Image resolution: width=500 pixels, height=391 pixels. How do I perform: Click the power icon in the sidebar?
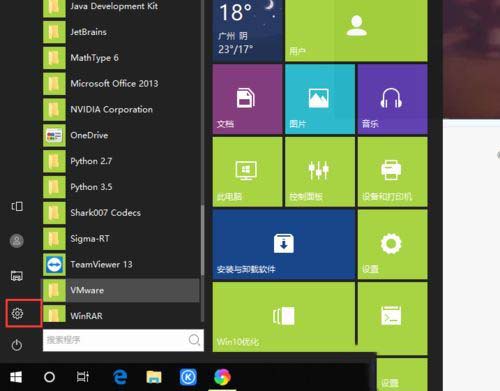[x=17, y=345]
